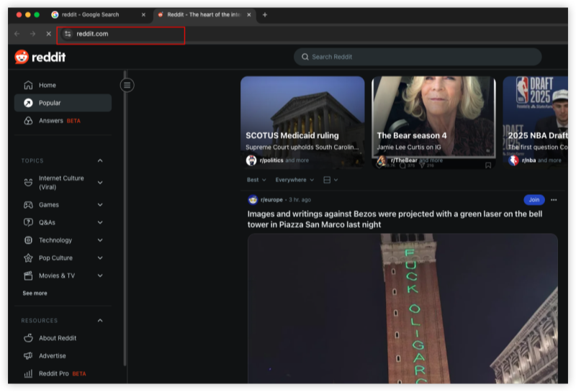
Task: Collapse the RESOURCES section
Action: click(100, 320)
